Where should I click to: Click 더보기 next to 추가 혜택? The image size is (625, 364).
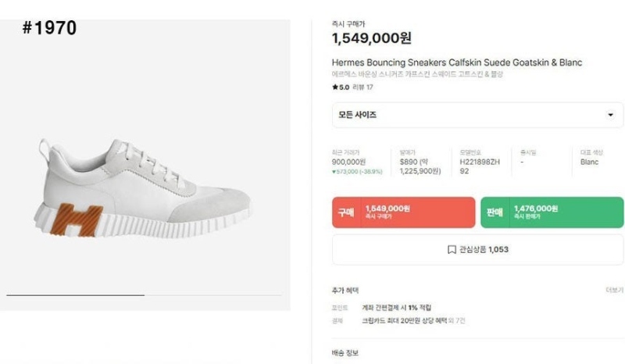(x=614, y=289)
